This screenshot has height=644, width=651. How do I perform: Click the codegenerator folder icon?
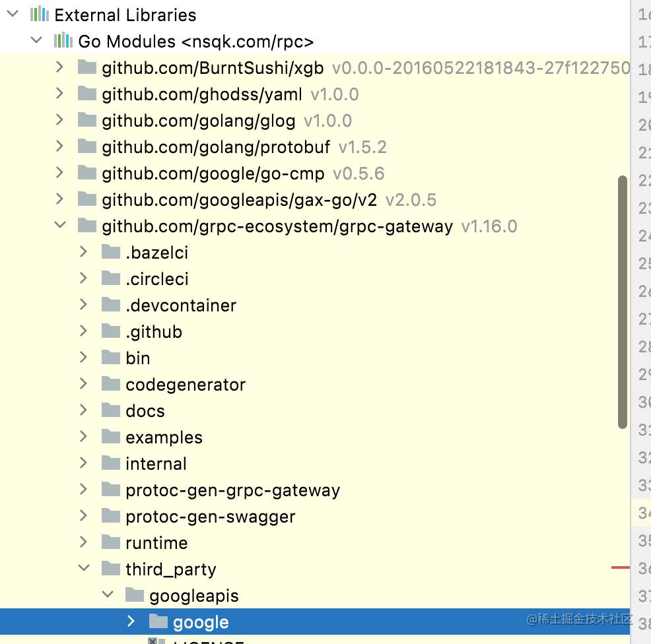pos(111,383)
